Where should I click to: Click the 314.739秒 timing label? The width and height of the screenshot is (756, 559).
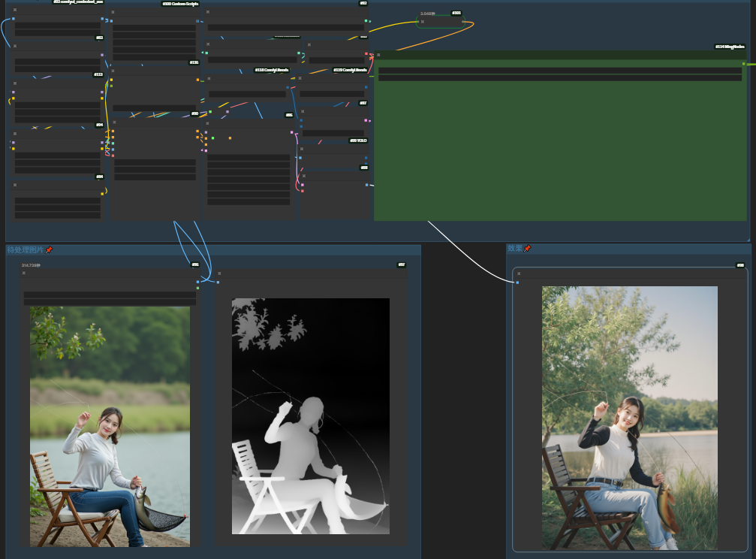31,265
